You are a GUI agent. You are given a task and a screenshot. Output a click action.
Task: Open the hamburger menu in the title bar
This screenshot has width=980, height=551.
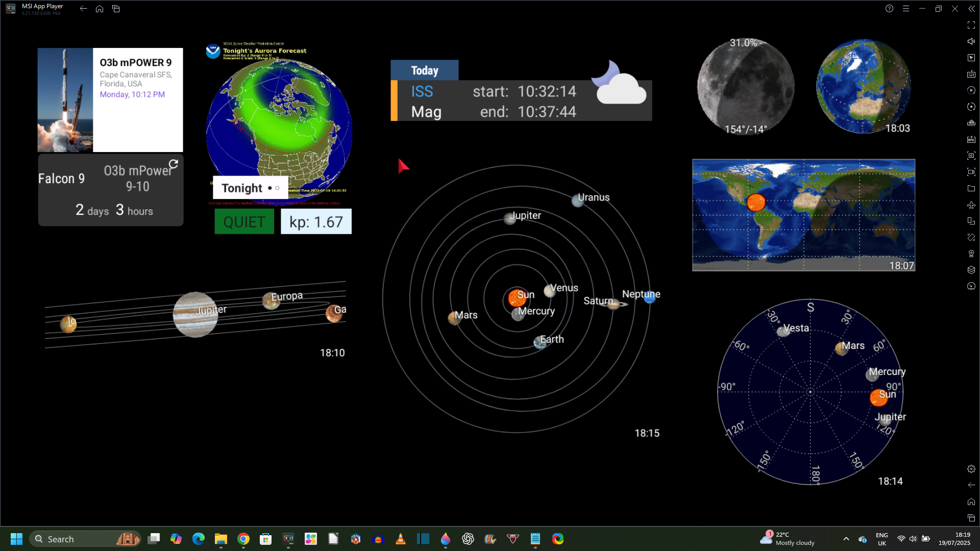click(x=906, y=9)
